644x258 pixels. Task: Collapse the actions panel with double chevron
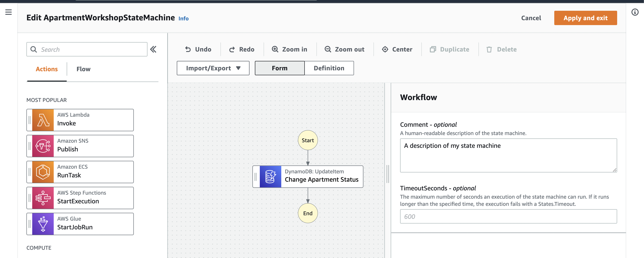[x=153, y=49]
